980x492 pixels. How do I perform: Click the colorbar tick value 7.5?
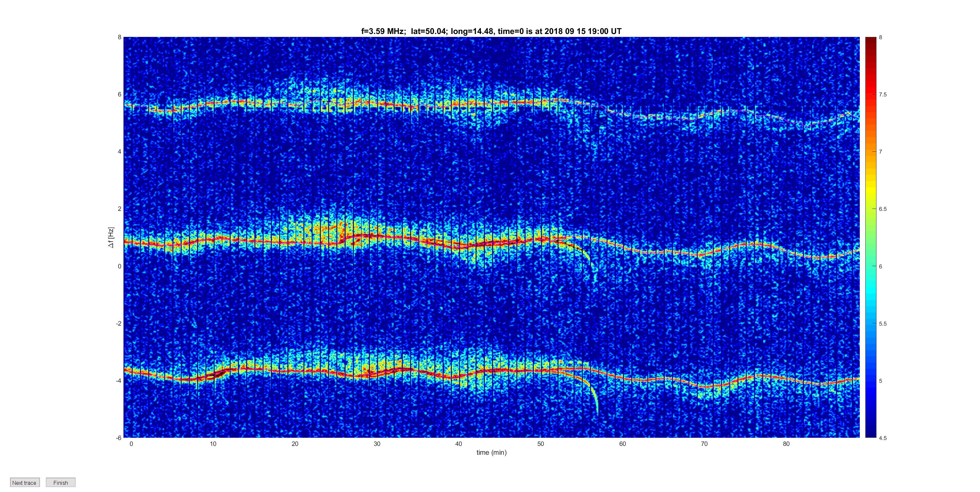pos(883,94)
